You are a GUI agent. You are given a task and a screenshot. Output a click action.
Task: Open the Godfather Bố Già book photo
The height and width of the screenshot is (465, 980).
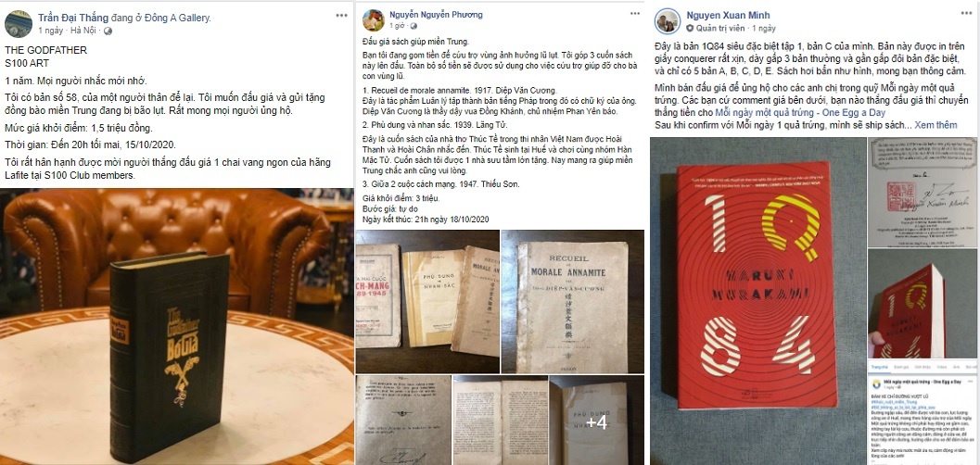[177, 326]
